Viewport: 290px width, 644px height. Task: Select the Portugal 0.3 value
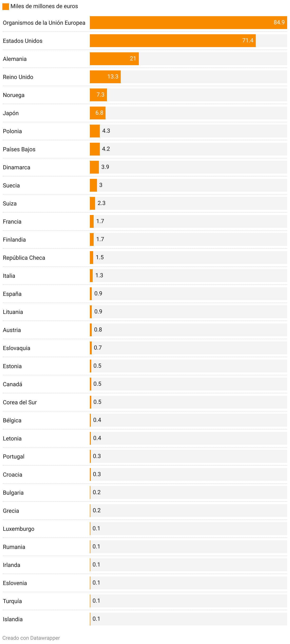[97, 456]
